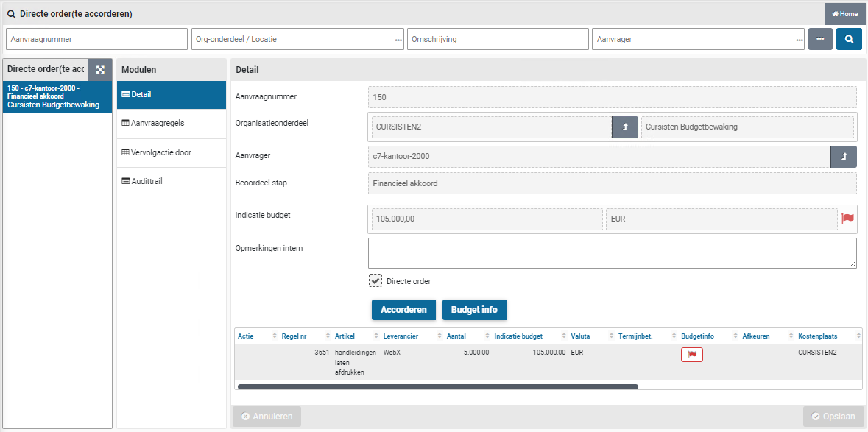This screenshot has width=868, height=432.
Task: Open the Home page button
Action: [844, 14]
